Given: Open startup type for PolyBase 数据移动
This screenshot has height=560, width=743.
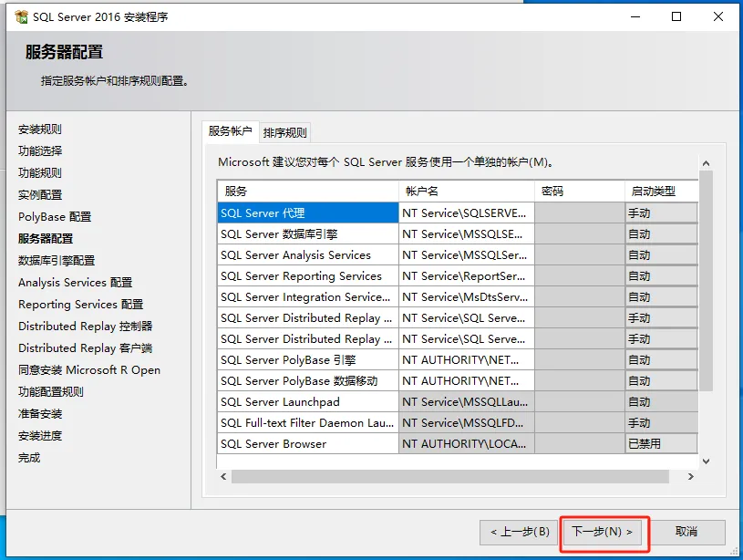Looking at the screenshot, I should (662, 380).
